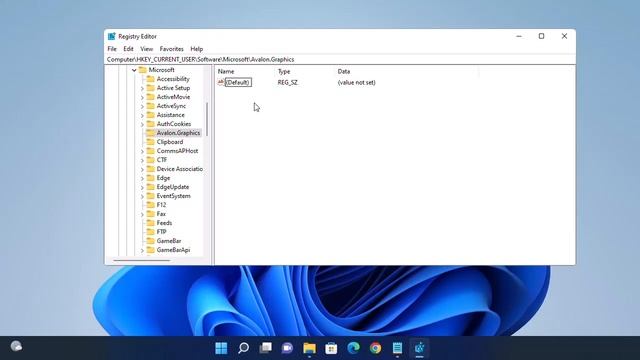Open the Edit menu

128,49
